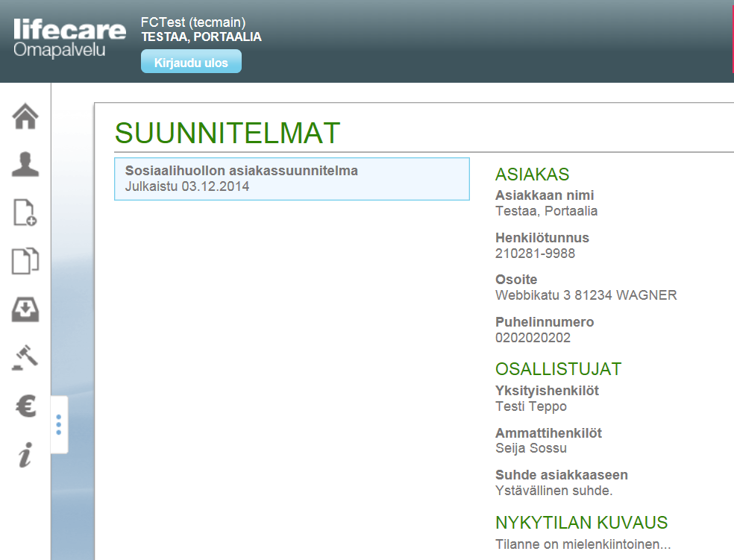Click TESTAA, PORTAALIA user name in header
This screenshot has height=560, width=734.
201,37
